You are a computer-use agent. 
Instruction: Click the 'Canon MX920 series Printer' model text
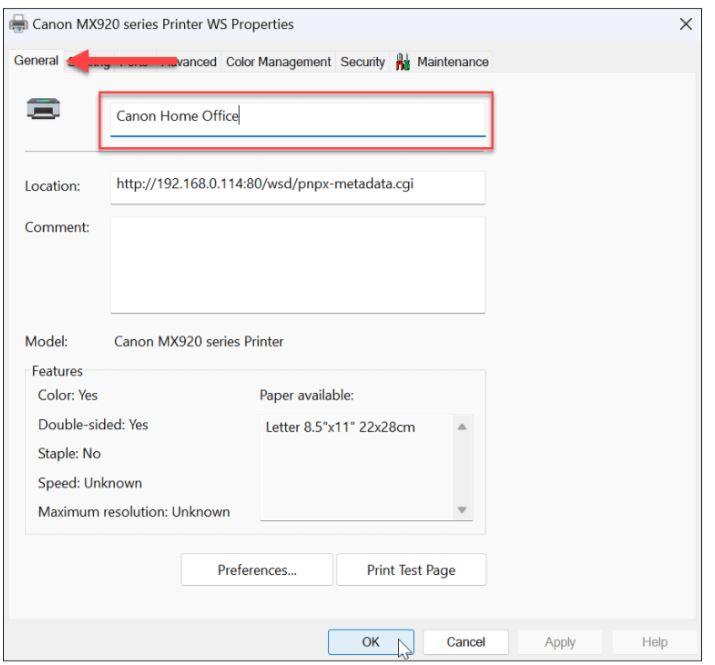[x=199, y=341]
